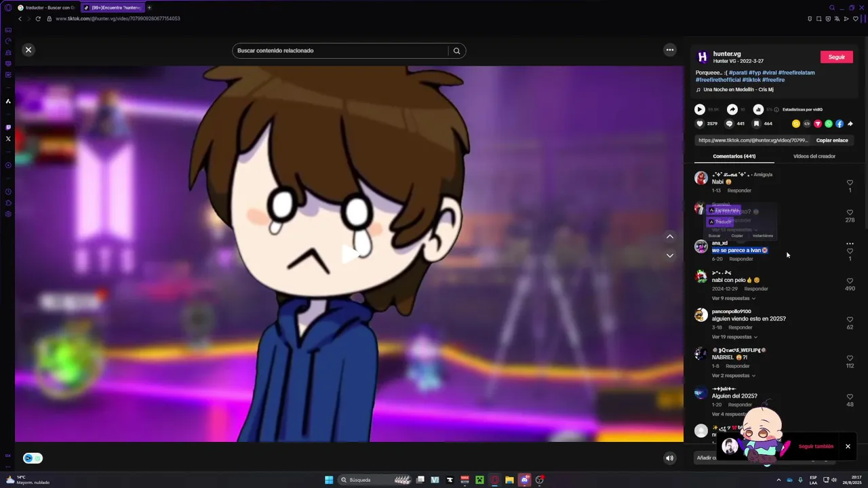868x488 pixels.
Task: Click the embed code icon
Action: point(807,124)
